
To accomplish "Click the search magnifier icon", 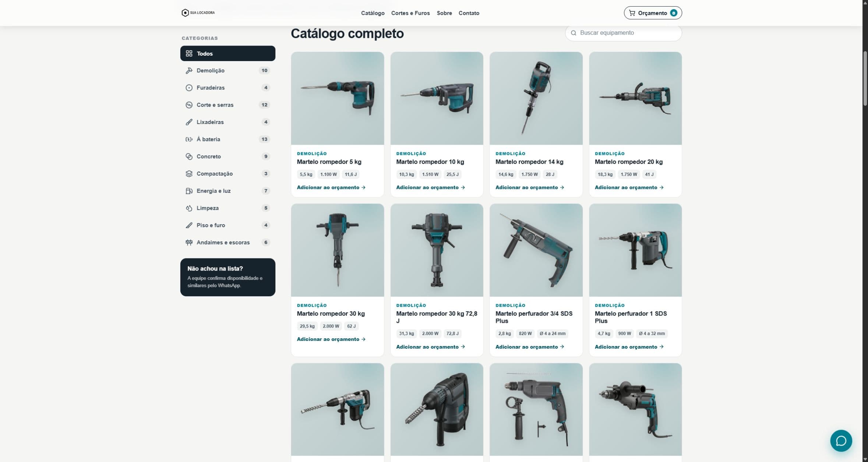I will click(x=574, y=33).
